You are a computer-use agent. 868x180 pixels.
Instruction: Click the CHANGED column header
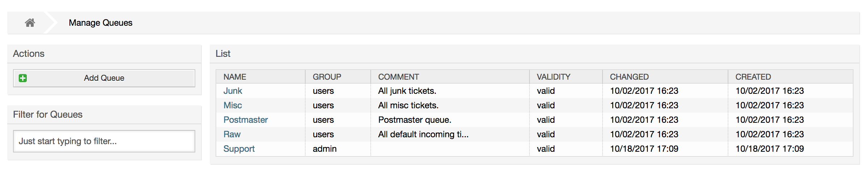629,77
